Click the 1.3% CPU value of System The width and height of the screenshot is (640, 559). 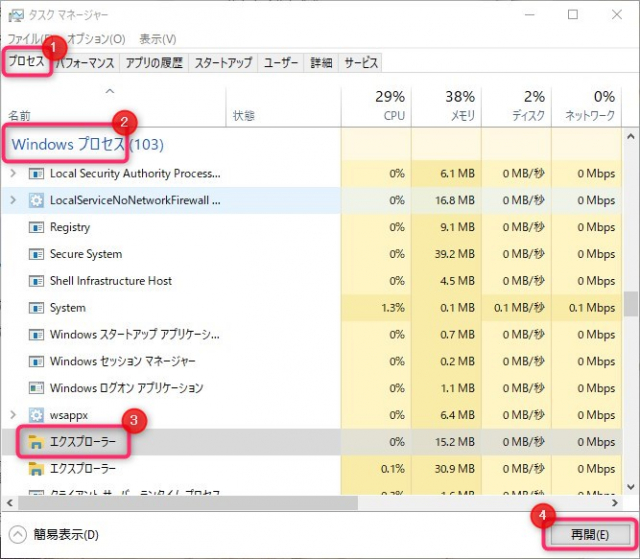point(393,308)
